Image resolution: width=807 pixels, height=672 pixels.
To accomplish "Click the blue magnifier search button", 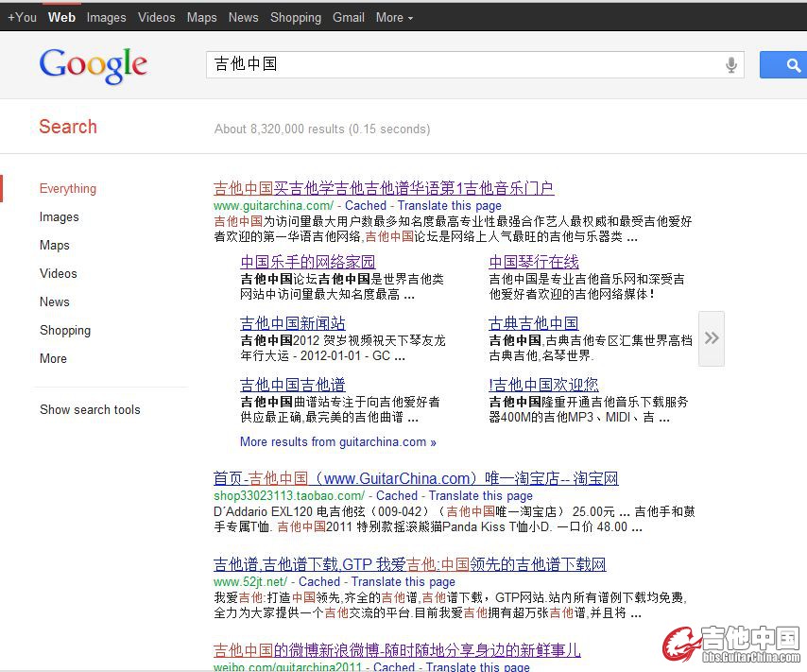I will tap(783, 65).
